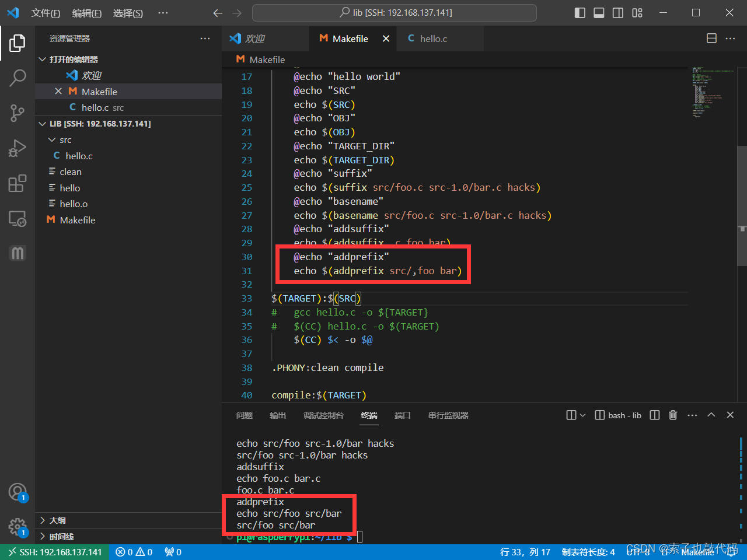Select hello.c src in open editors
Viewport: 747px width, 560px height.
click(x=128, y=107)
